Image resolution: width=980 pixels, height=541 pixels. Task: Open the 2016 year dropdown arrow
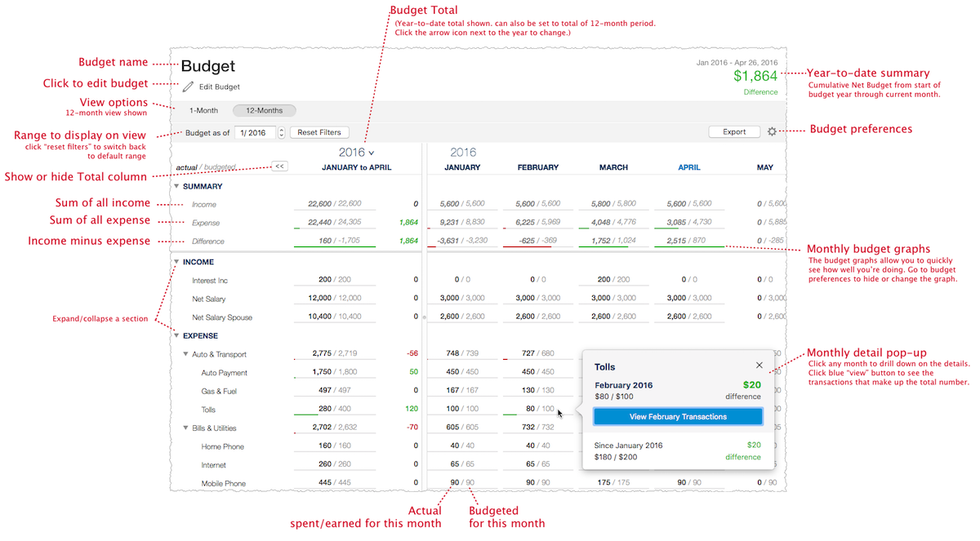tap(372, 153)
